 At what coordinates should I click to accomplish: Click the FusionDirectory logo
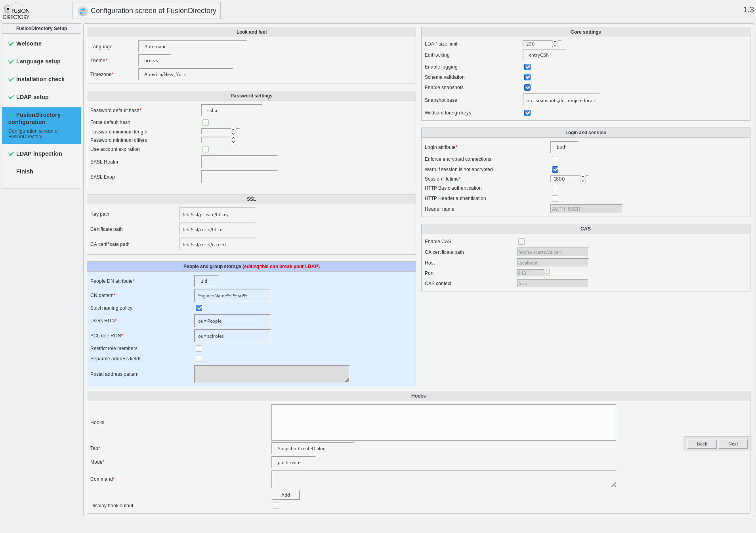(x=16, y=11)
